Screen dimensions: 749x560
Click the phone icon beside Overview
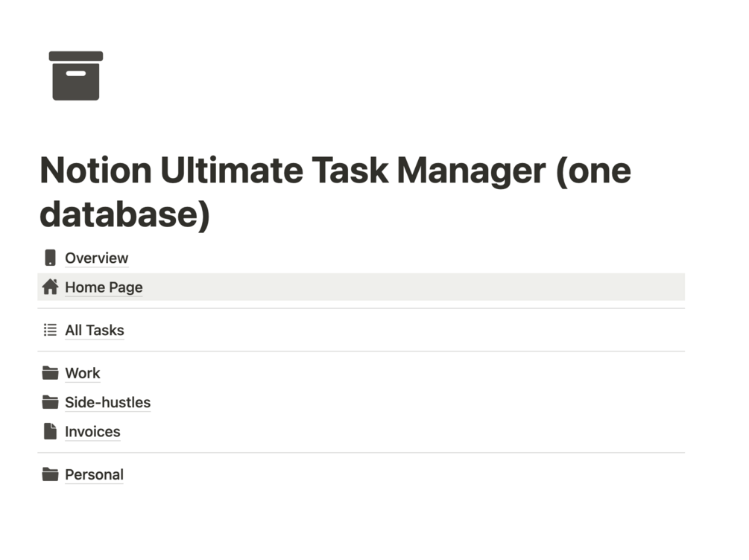tap(50, 258)
